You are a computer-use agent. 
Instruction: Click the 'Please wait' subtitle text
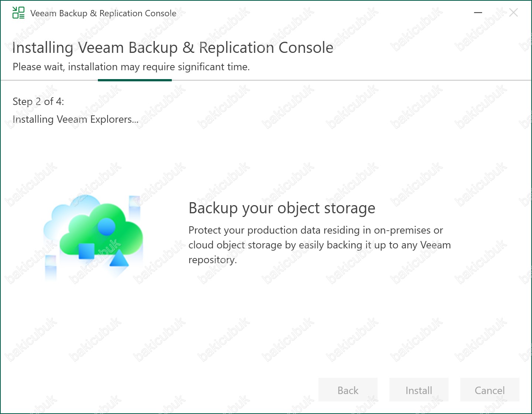click(x=131, y=67)
